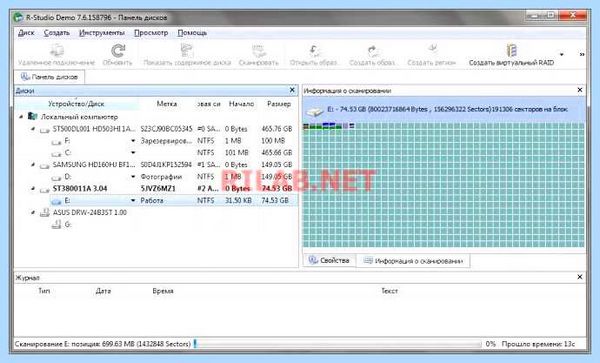This screenshot has height=363, width=600.
Task: Click the Прошло времени: 13с status text
Action: click(538, 344)
